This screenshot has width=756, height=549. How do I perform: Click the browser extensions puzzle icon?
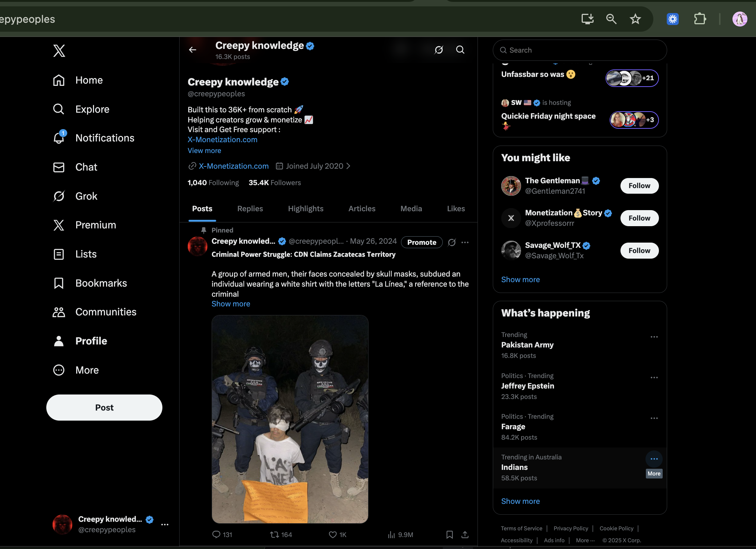700,19
